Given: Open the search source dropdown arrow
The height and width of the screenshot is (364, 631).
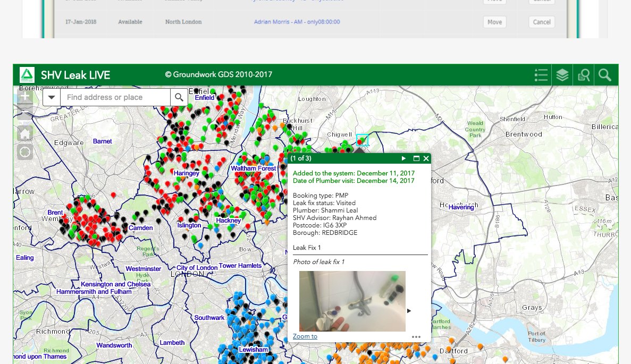Looking at the screenshot, I should [52, 97].
